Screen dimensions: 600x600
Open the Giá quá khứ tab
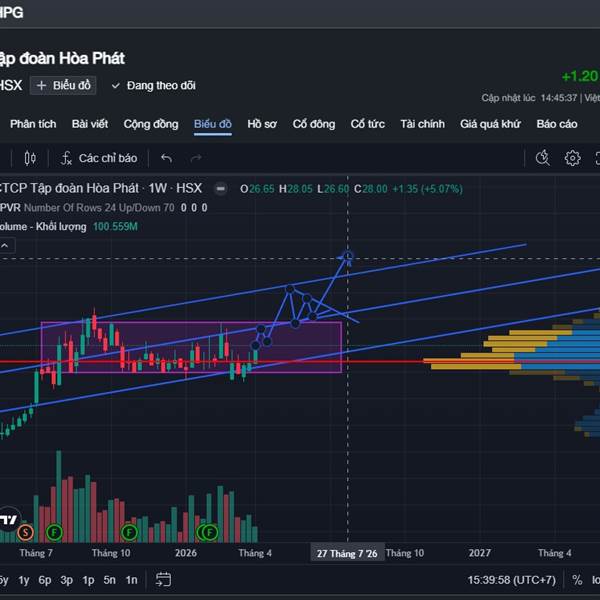click(x=490, y=124)
